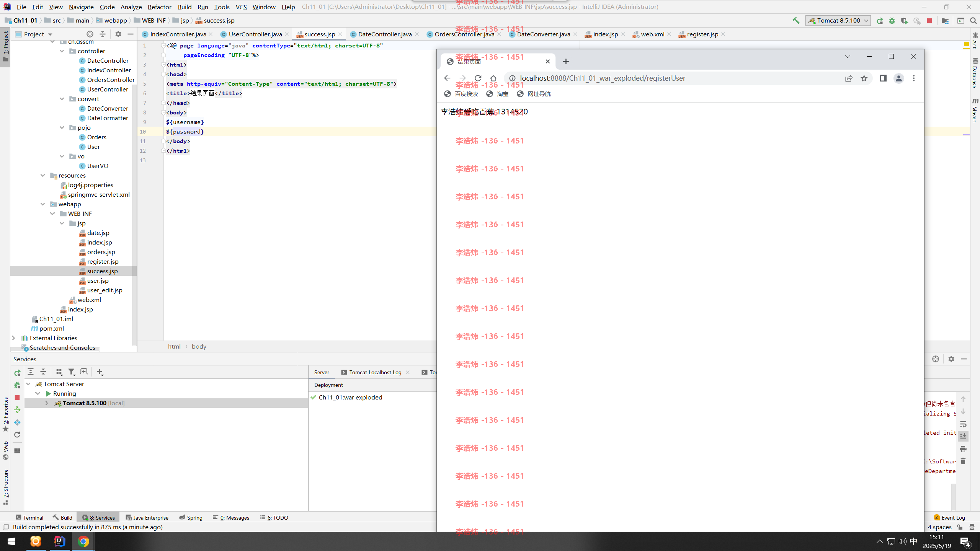Close the success.jsp editor tab
The width and height of the screenshot is (980, 551).
point(340,34)
